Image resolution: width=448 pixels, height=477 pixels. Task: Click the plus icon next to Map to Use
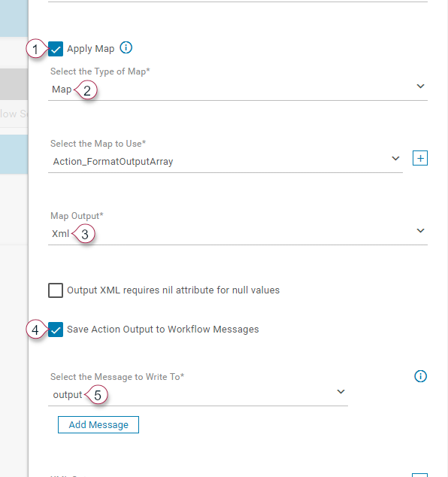[x=420, y=158]
